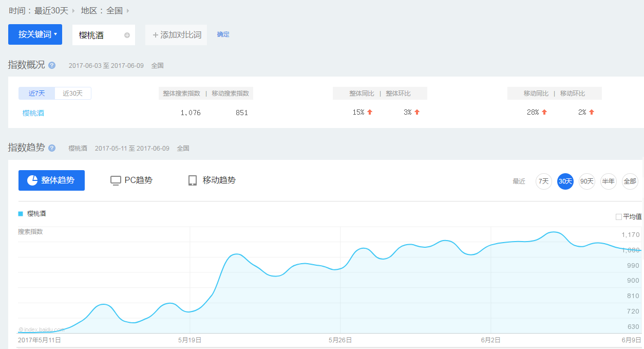This screenshot has width=644, height=349.
Task: Click the mobile device icon for 移动趋势
Action: 193,180
